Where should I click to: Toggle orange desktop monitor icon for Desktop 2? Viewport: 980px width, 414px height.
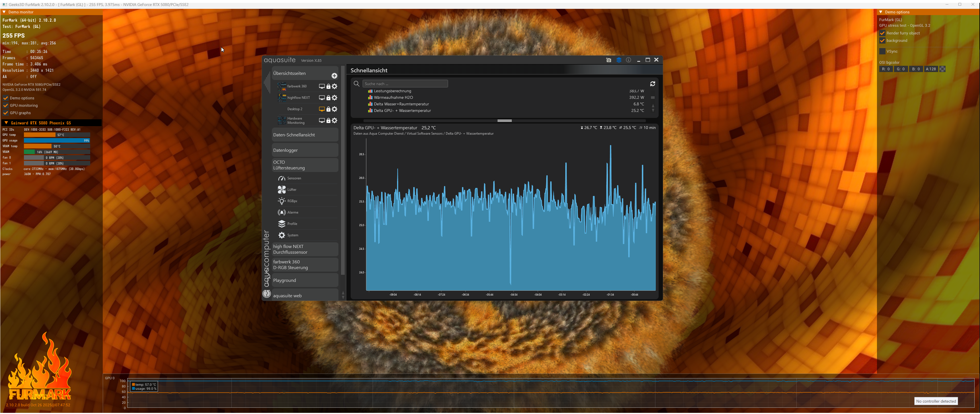click(322, 109)
